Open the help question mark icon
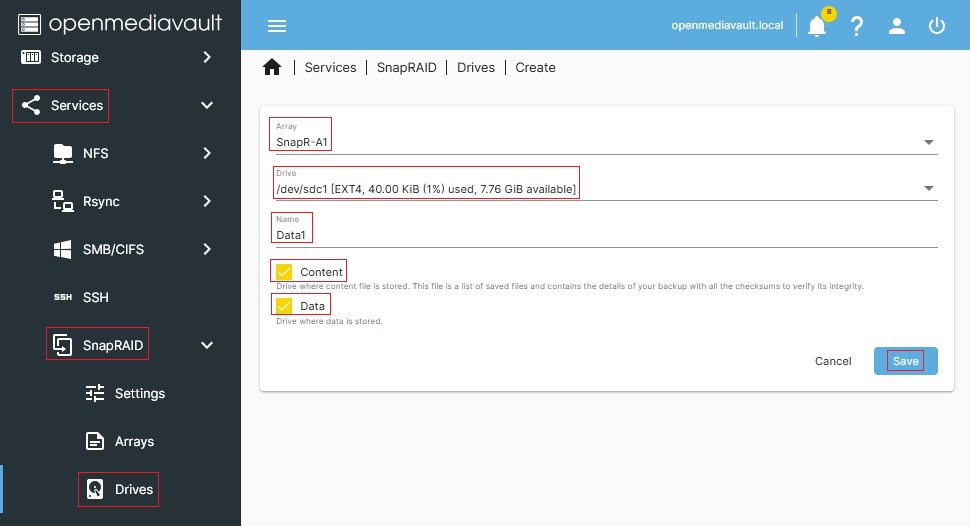 [857, 27]
